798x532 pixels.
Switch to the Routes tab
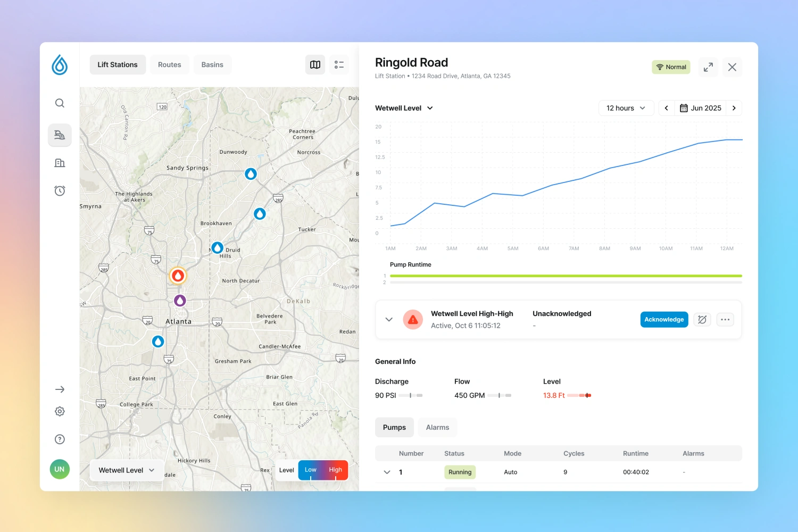[x=170, y=65]
